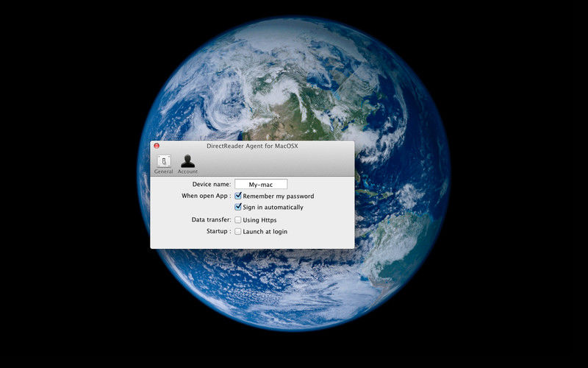Click the Device name text field

click(x=261, y=184)
